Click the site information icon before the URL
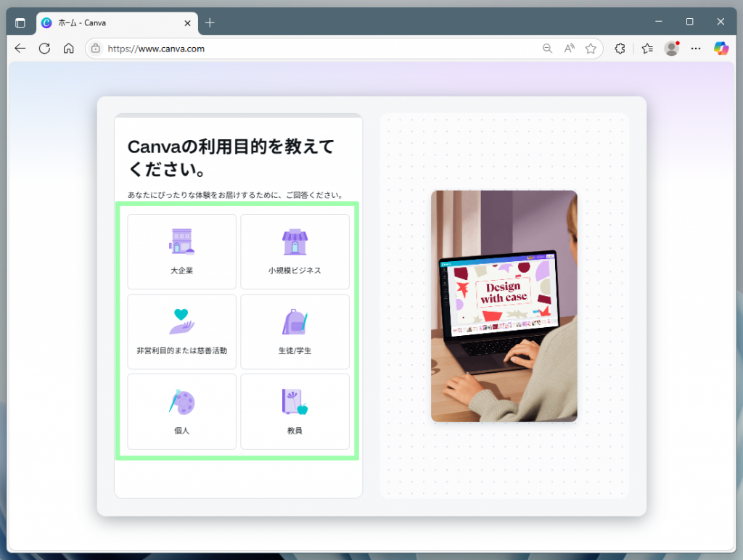 coord(95,49)
